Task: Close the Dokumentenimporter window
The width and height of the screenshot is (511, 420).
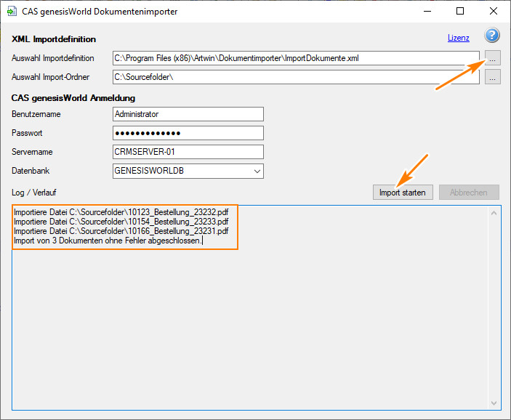Action: pyautogui.click(x=494, y=11)
